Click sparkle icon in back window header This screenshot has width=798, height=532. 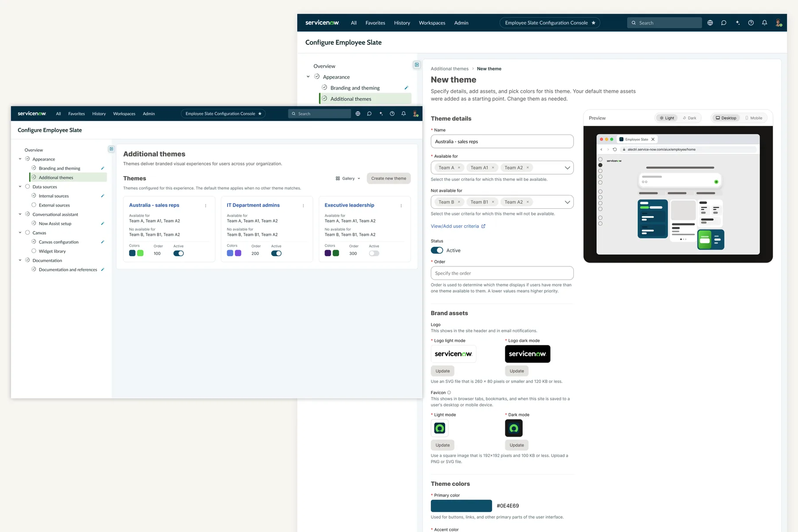click(737, 23)
